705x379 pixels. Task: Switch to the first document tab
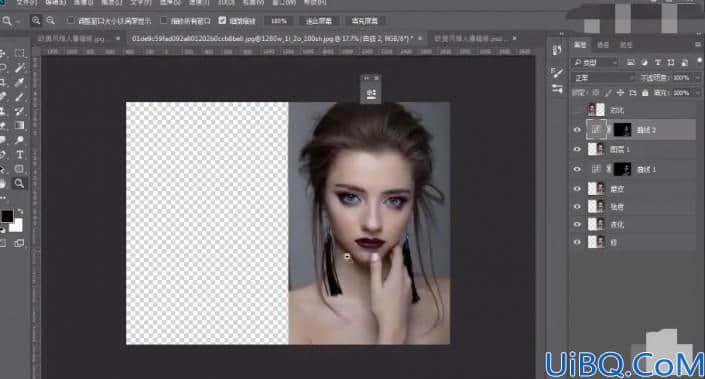[x=71, y=39]
